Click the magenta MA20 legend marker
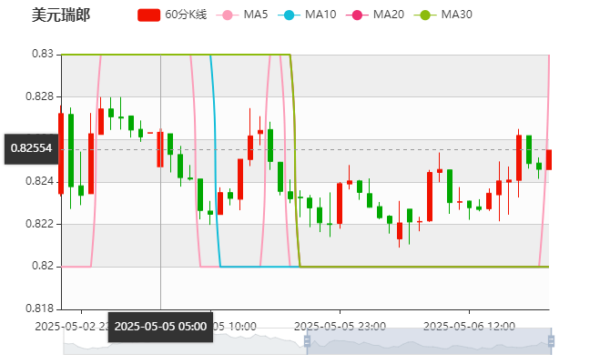This screenshot has width=610, height=364. [x=357, y=15]
